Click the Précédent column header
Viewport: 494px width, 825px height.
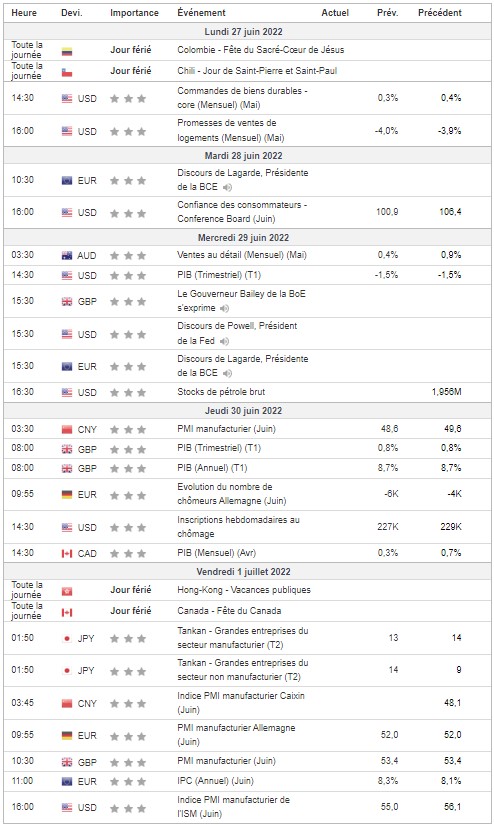pyautogui.click(x=440, y=13)
